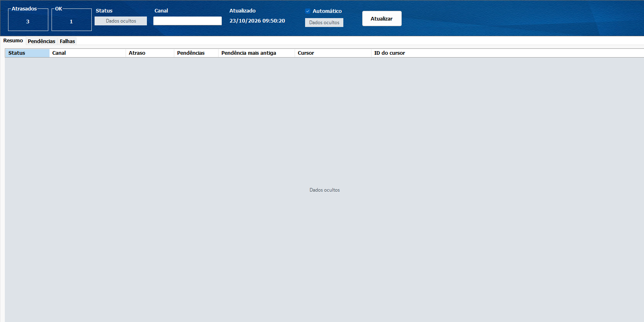
Task: Sort by Pendências column header
Action: [x=196, y=53]
